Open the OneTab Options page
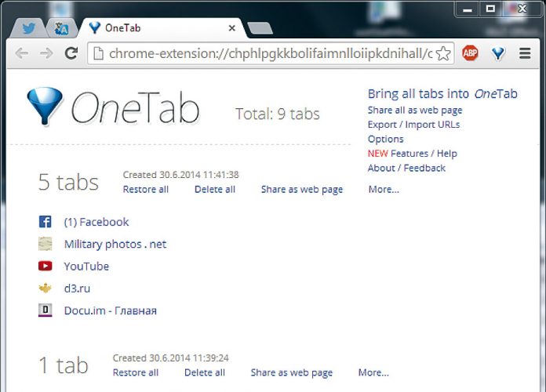The width and height of the screenshot is (546, 392). 385,139
